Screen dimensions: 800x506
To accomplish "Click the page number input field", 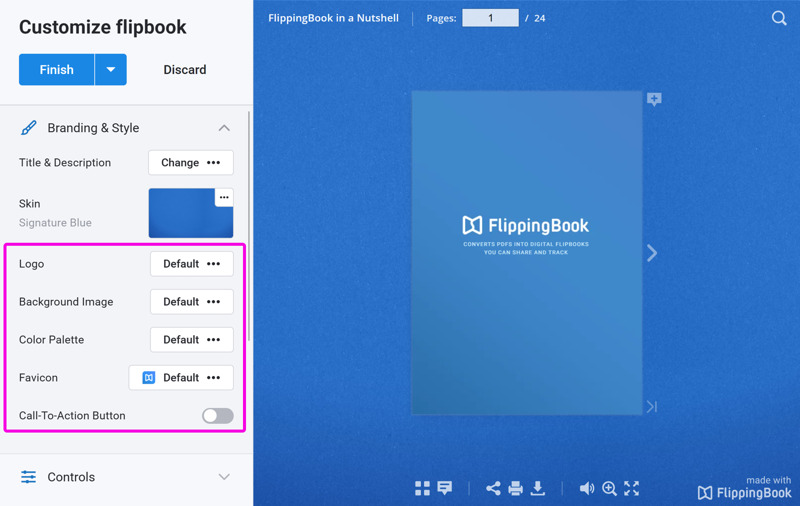I will tap(490, 18).
